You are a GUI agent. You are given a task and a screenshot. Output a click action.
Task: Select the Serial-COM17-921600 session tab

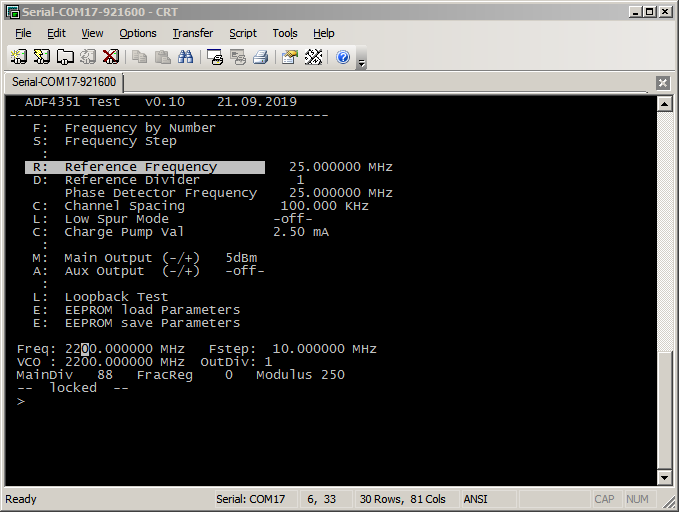[64, 82]
